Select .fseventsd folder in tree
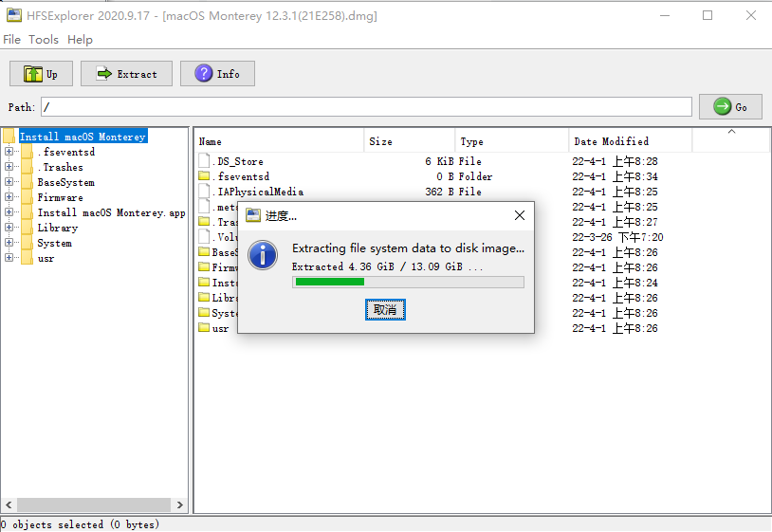This screenshot has width=772, height=532. click(x=66, y=152)
